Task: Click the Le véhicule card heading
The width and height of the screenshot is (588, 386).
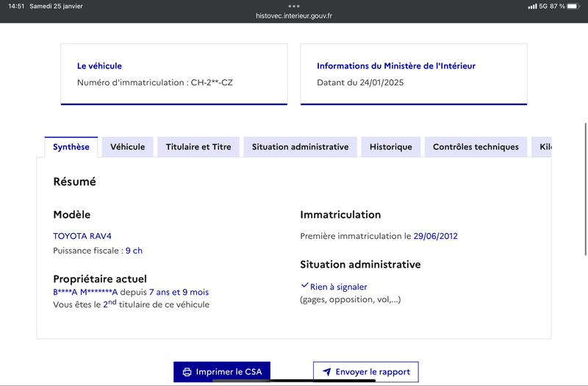Action: tap(99, 66)
